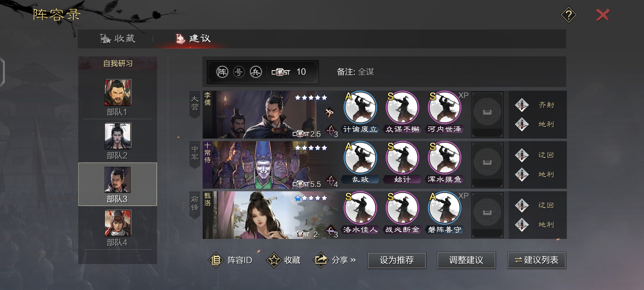Click the 阵容ID button
Screen dimensions: 644x290
230,260
